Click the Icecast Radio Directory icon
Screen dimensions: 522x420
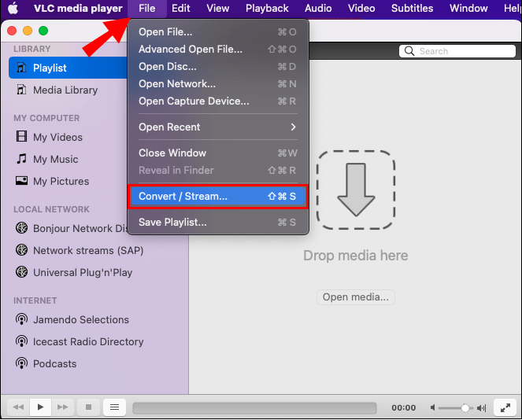point(21,341)
